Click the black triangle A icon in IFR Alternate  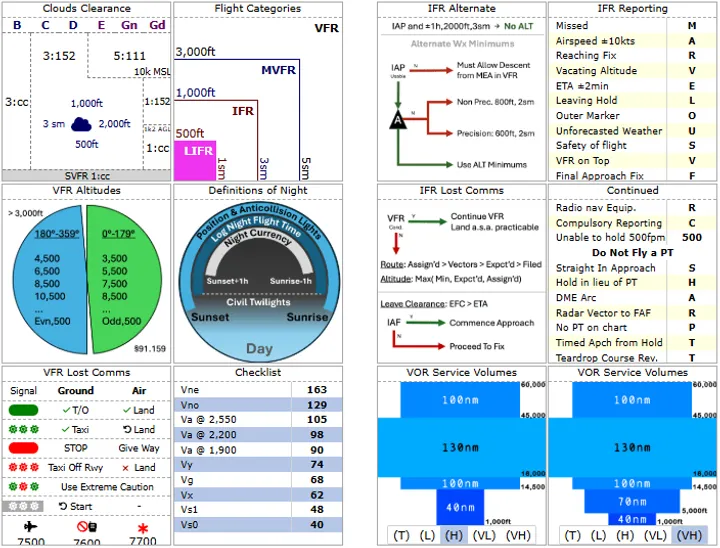[399, 118]
